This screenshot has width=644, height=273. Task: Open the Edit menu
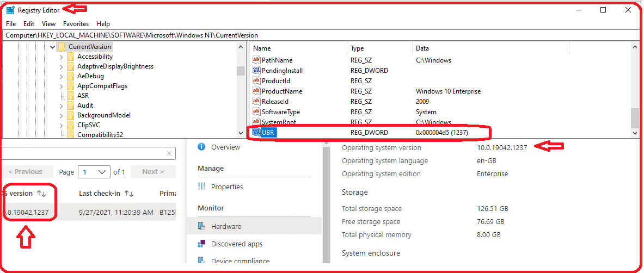[29, 24]
